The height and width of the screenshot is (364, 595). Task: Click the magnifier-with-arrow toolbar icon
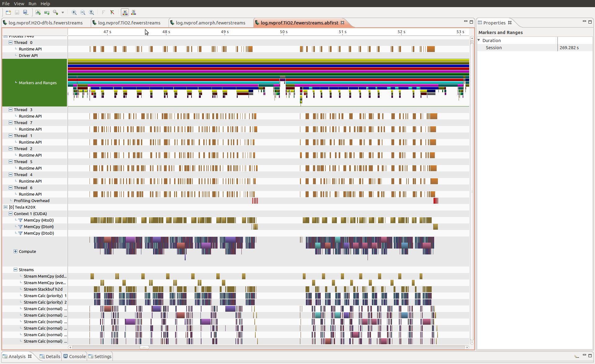pos(55,12)
